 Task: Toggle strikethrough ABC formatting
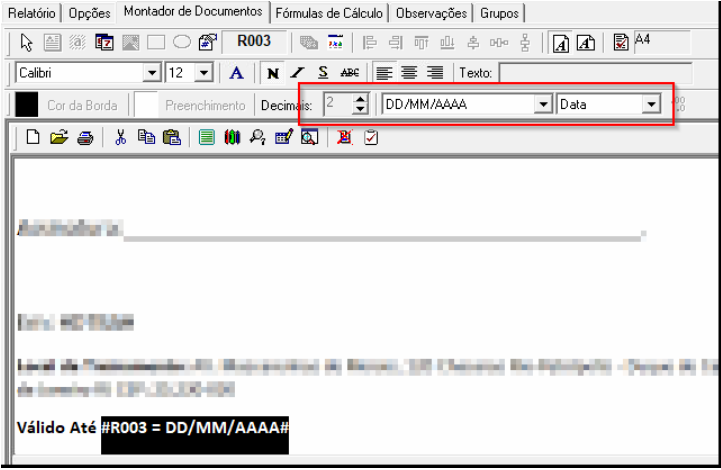[x=349, y=73]
